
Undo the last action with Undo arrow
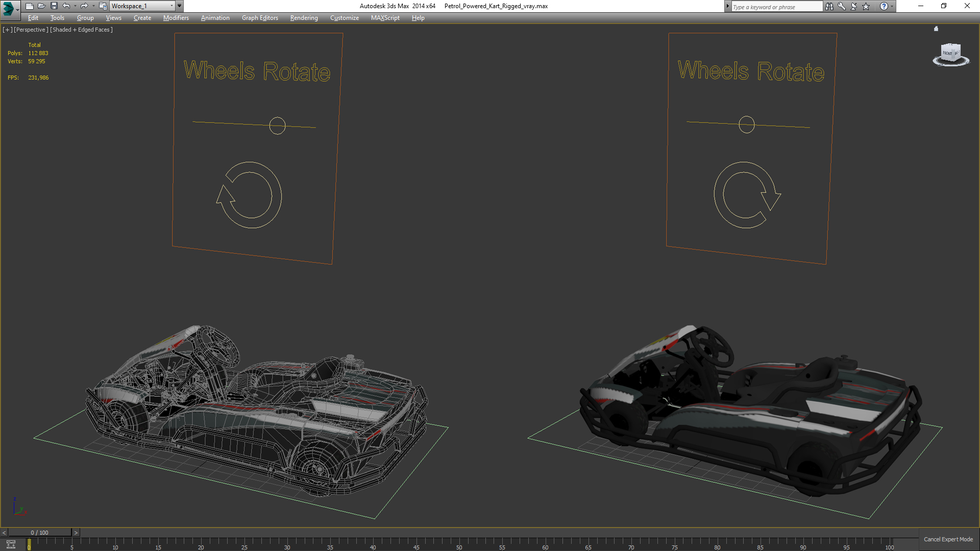(66, 6)
